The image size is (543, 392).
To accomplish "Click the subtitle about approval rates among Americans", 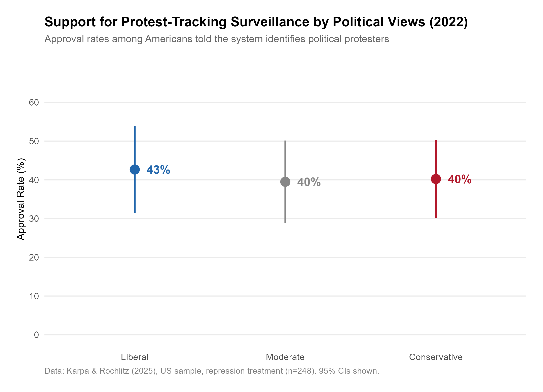I will click(217, 39).
